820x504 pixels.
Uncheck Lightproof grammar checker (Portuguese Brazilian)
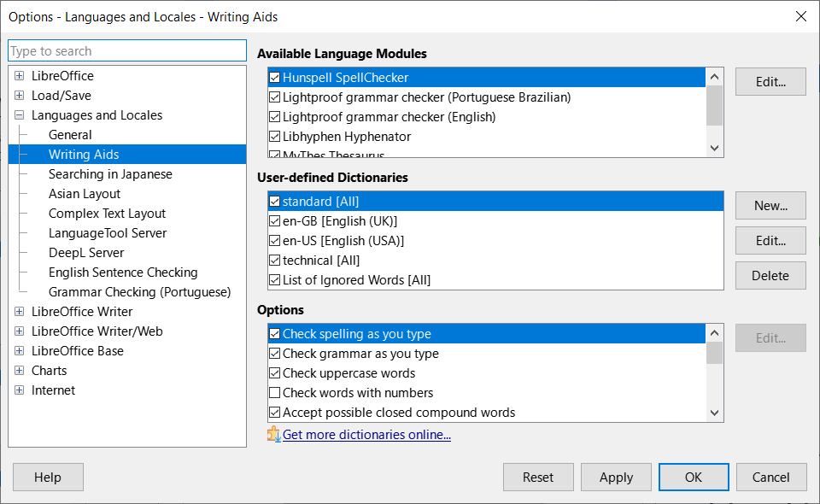tap(275, 97)
